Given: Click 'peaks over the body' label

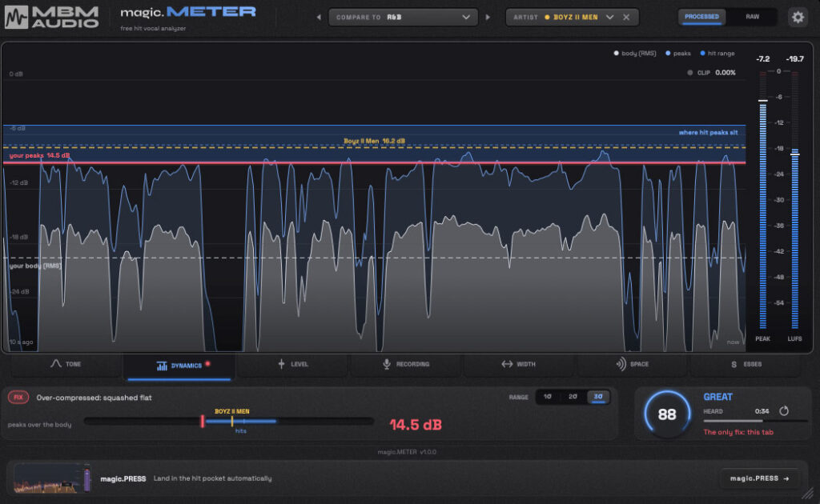Looking at the screenshot, I should tap(39, 425).
